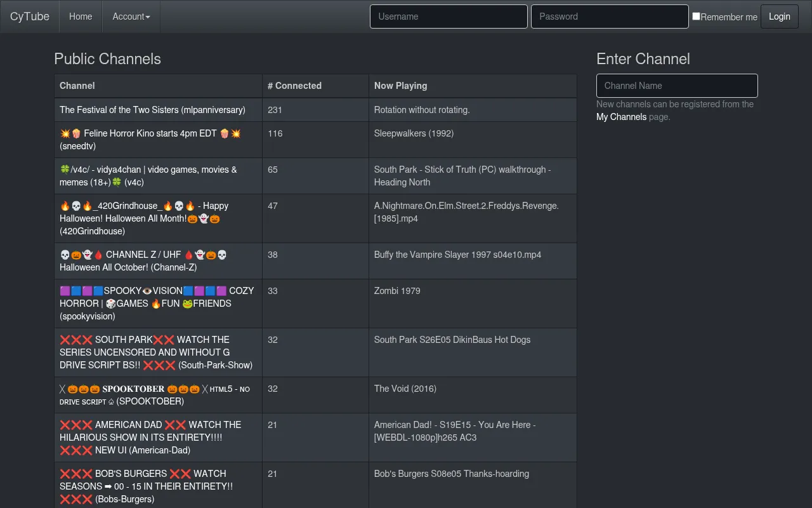Viewport: 812px width, 508px height.
Task: Open the CHANNEL Z / UHF channel
Action: click(x=143, y=261)
